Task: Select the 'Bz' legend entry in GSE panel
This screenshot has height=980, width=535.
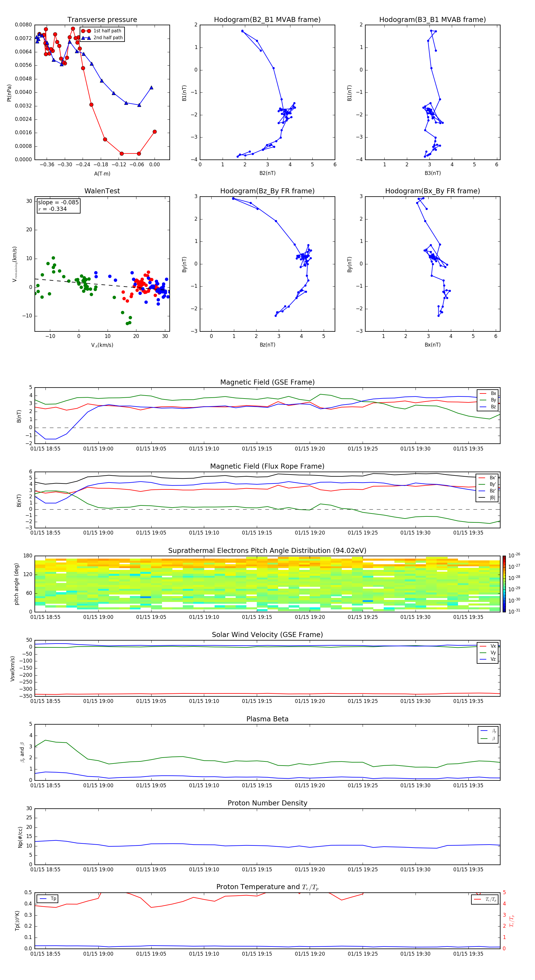Action: pyautogui.click(x=488, y=407)
